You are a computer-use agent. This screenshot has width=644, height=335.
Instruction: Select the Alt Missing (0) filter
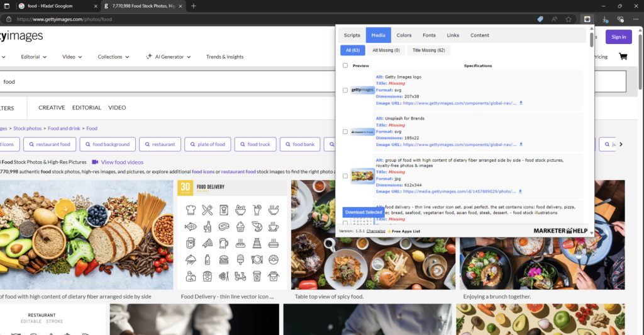(386, 50)
